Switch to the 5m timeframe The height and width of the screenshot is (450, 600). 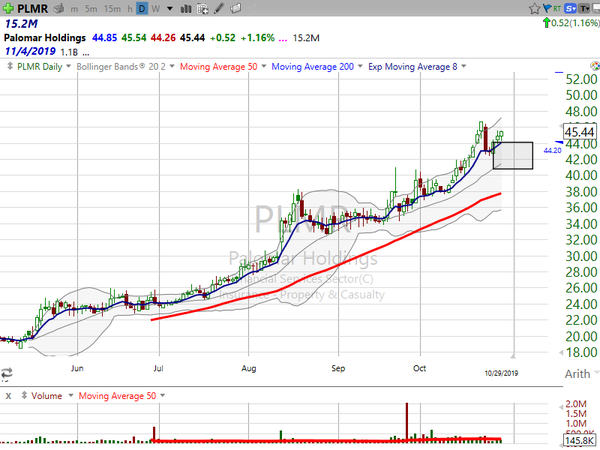pos(91,8)
